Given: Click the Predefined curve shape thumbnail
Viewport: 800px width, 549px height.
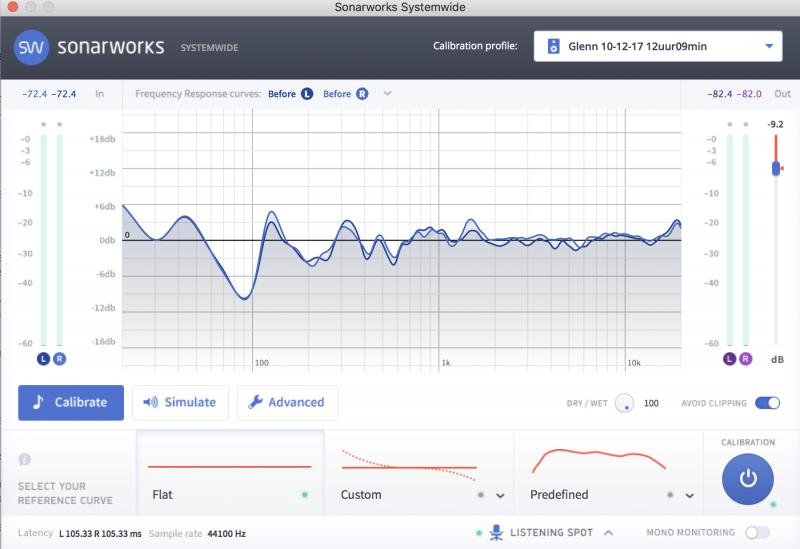Looking at the screenshot, I should (598, 460).
